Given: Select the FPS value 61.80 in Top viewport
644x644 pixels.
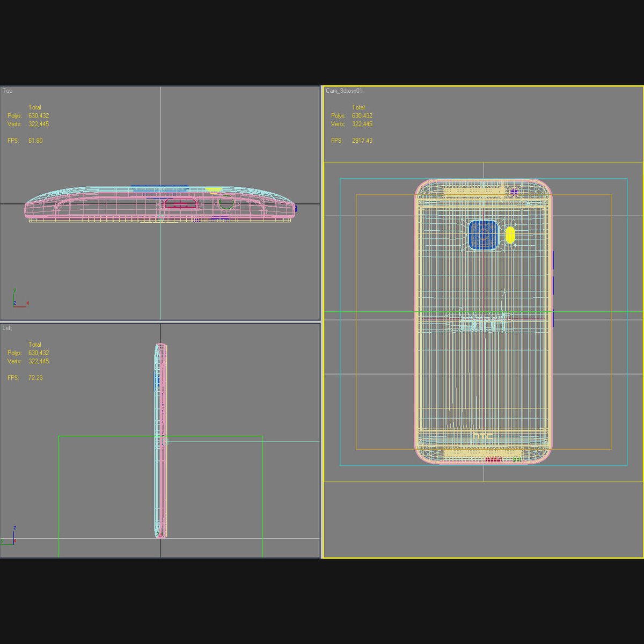Looking at the screenshot, I should (x=35, y=141).
